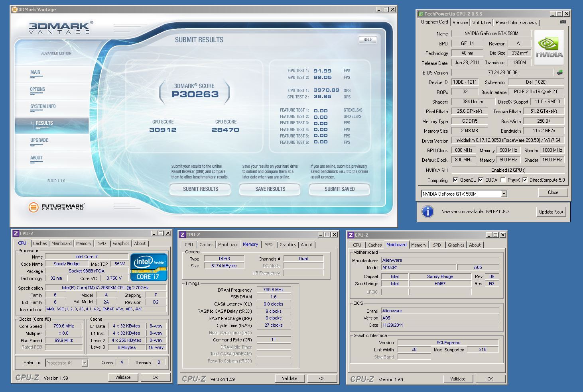Click OK in CPU-Z CPU window

pyautogui.click(x=155, y=377)
